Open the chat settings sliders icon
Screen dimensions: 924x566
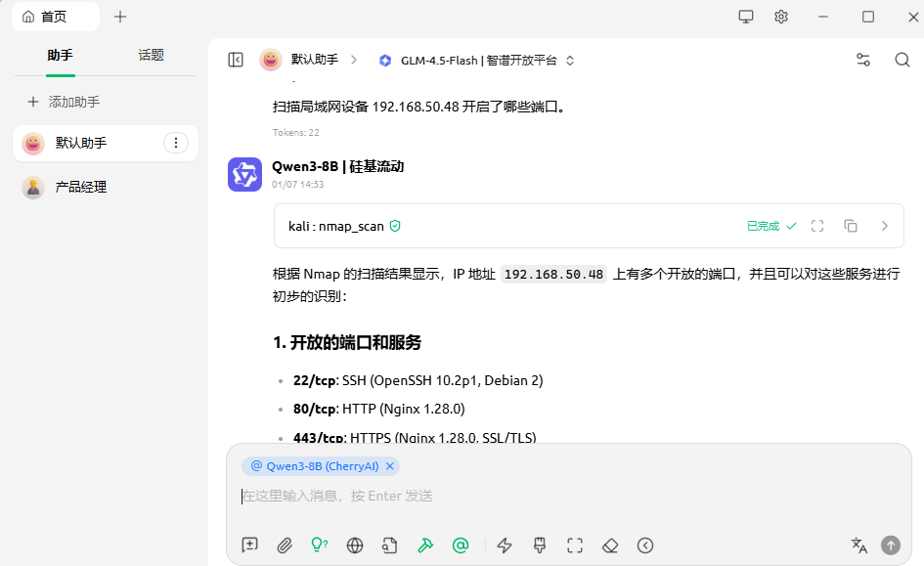coord(863,60)
